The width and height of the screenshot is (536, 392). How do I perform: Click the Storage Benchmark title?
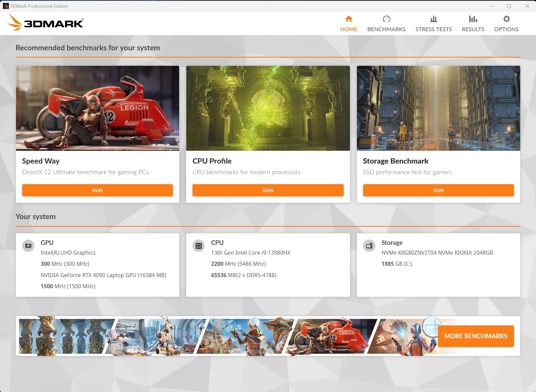[395, 161]
